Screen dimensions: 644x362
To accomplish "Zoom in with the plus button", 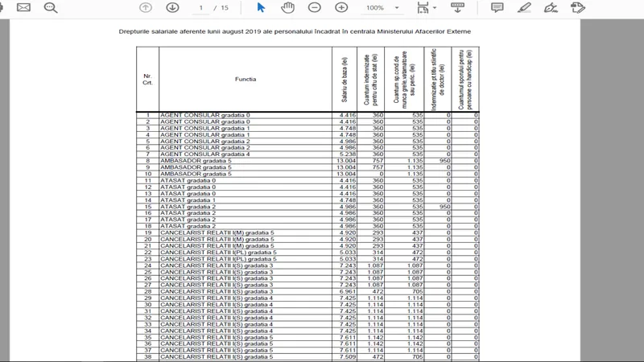I will [x=341, y=7].
